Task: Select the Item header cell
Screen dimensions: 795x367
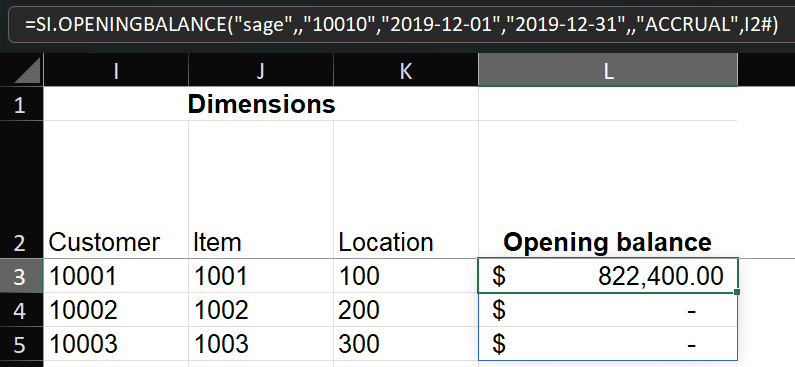Action: click(x=261, y=190)
